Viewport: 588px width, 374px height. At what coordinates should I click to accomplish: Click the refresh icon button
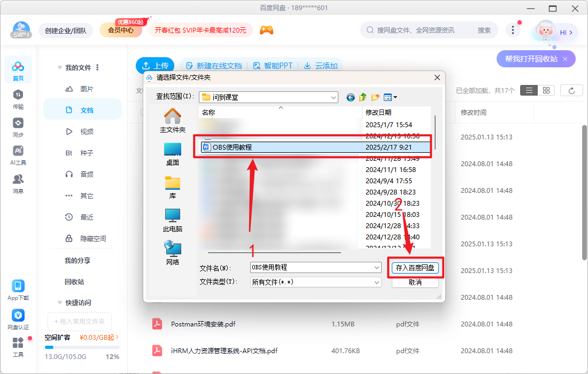[571, 91]
